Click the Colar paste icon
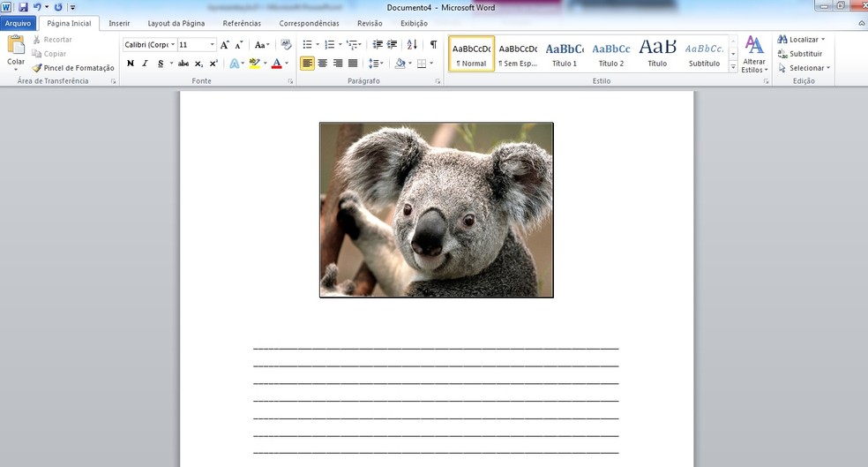 click(16, 46)
